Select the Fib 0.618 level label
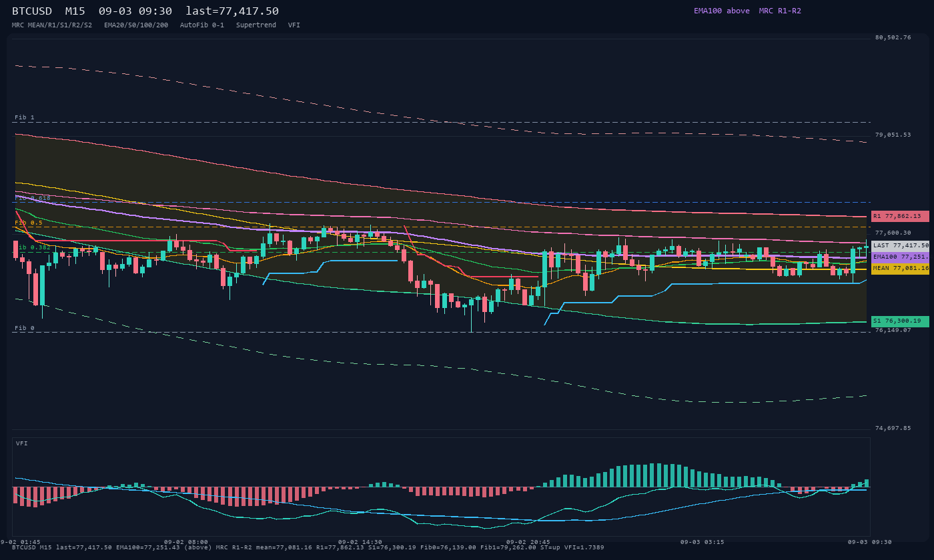This screenshot has height=560, width=934. 33,198
